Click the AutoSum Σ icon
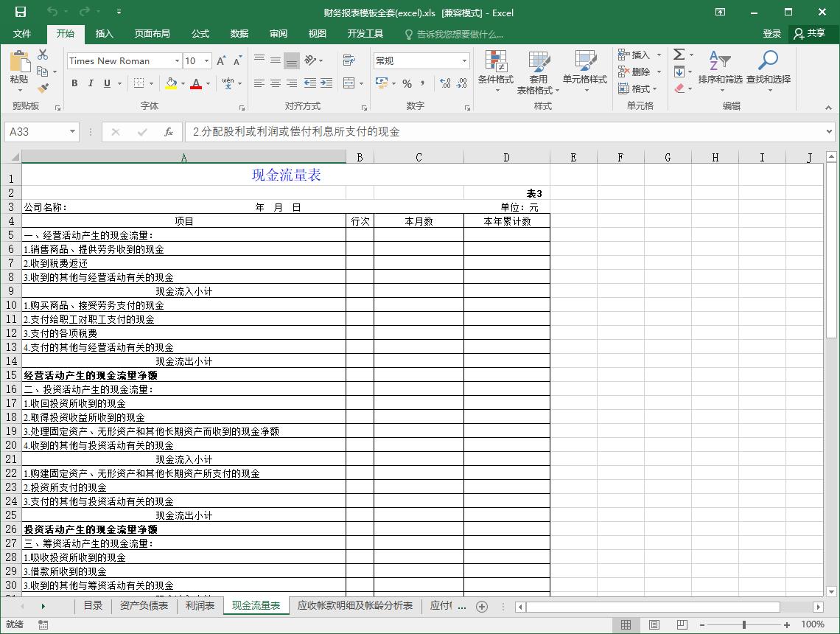This screenshot has height=634, width=840. [x=678, y=55]
